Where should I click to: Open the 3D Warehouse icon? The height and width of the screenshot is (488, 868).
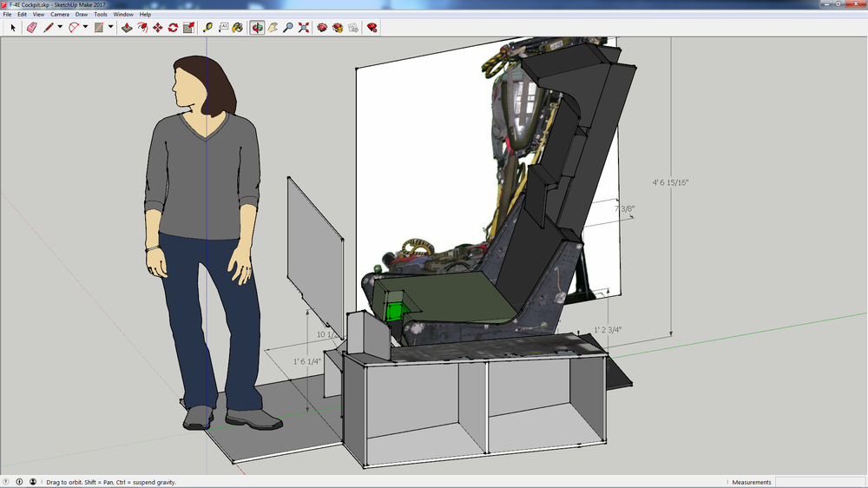pos(322,28)
